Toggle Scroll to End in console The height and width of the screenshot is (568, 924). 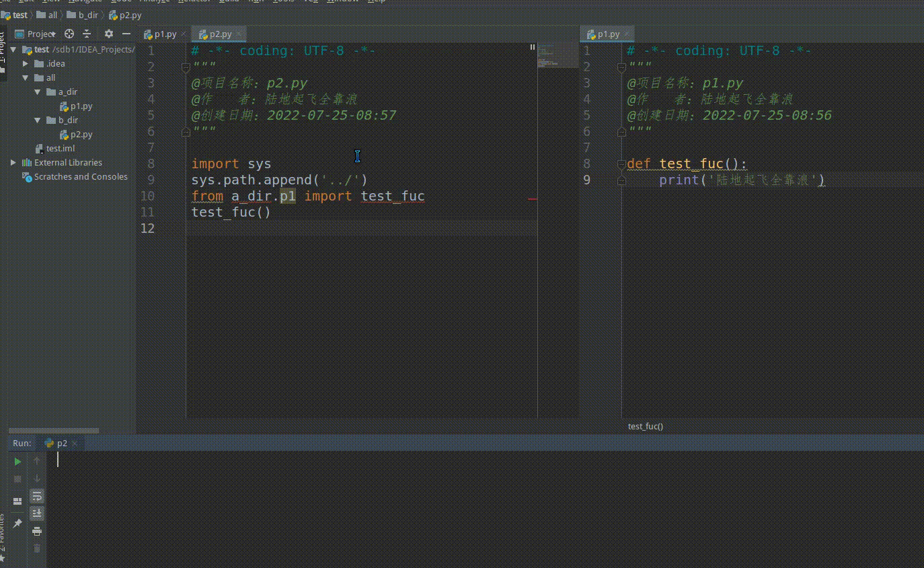pos(37,513)
